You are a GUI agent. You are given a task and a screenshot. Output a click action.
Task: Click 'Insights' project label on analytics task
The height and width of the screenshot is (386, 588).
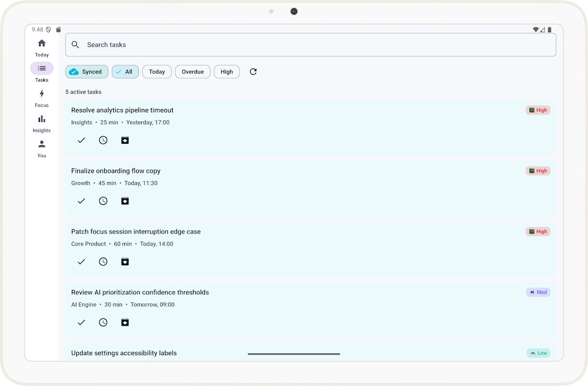point(82,123)
